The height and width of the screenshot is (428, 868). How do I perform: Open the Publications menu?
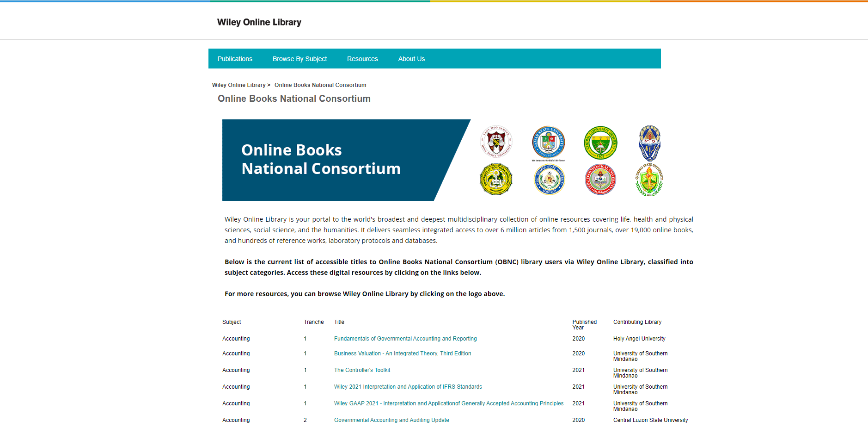[235, 59]
